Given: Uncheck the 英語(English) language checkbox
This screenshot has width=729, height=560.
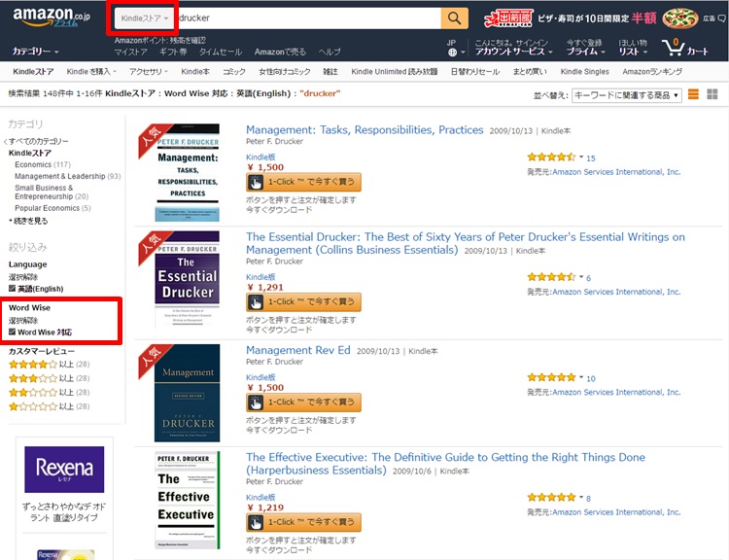Looking at the screenshot, I should tap(12, 289).
